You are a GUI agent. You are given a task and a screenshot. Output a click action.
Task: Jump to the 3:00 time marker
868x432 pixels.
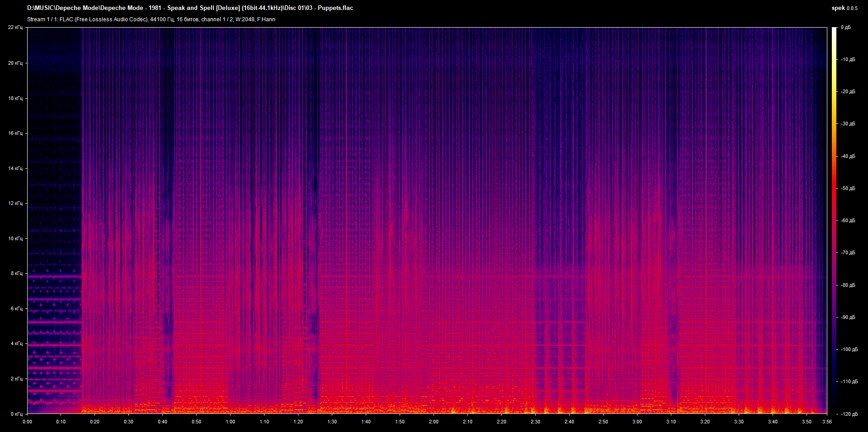[637, 422]
